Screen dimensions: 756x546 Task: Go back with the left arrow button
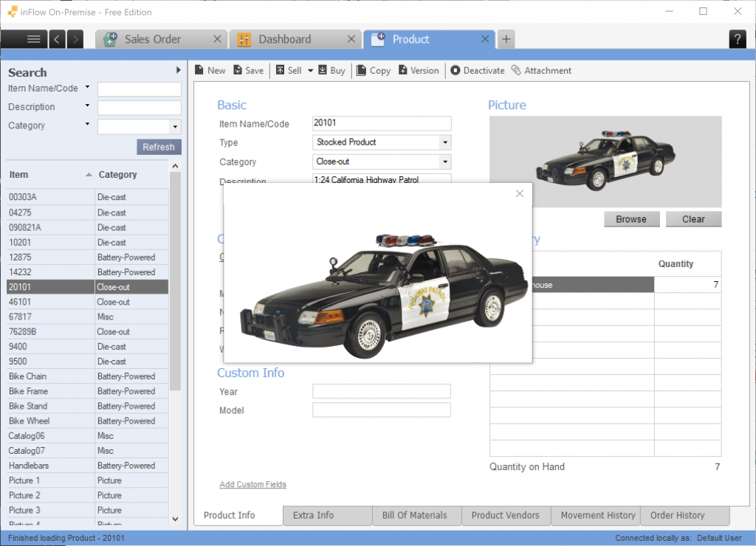pyautogui.click(x=57, y=39)
